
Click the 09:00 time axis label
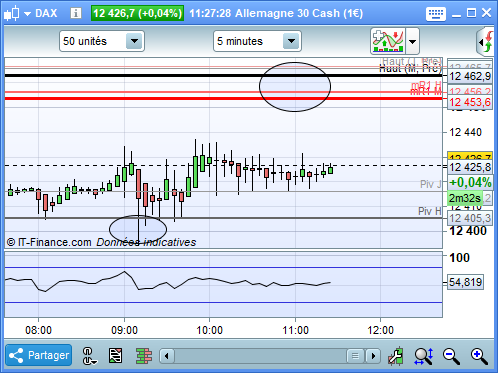124,330
